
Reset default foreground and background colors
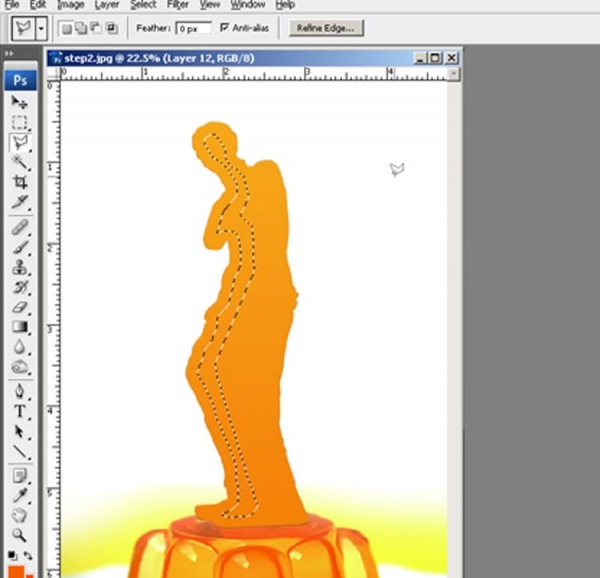[x=12, y=555]
